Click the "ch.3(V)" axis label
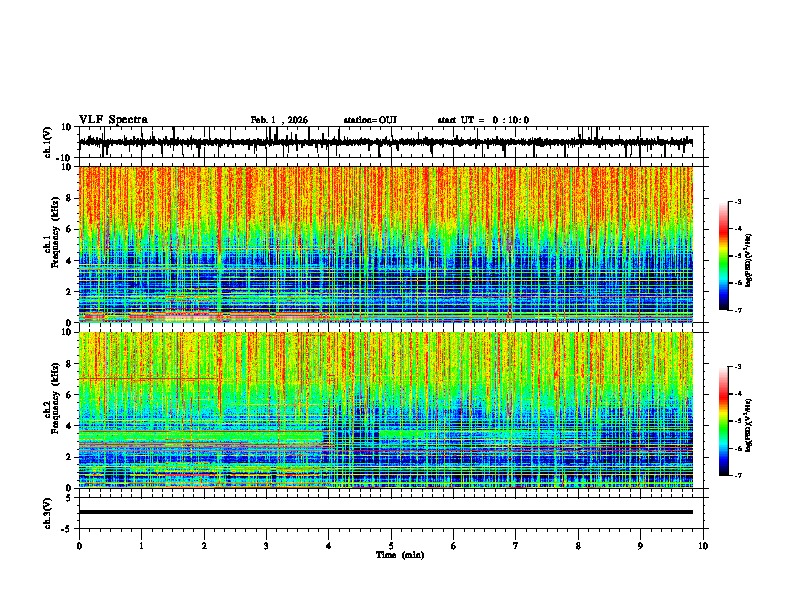 (x=48, y=514)
